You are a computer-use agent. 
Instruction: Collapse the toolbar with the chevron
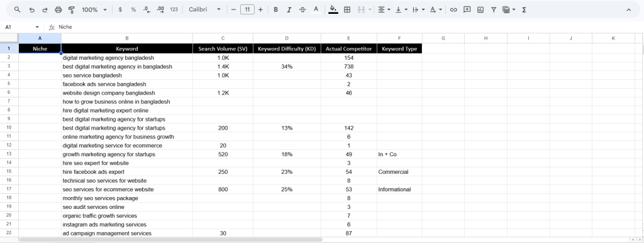point(628,9)
